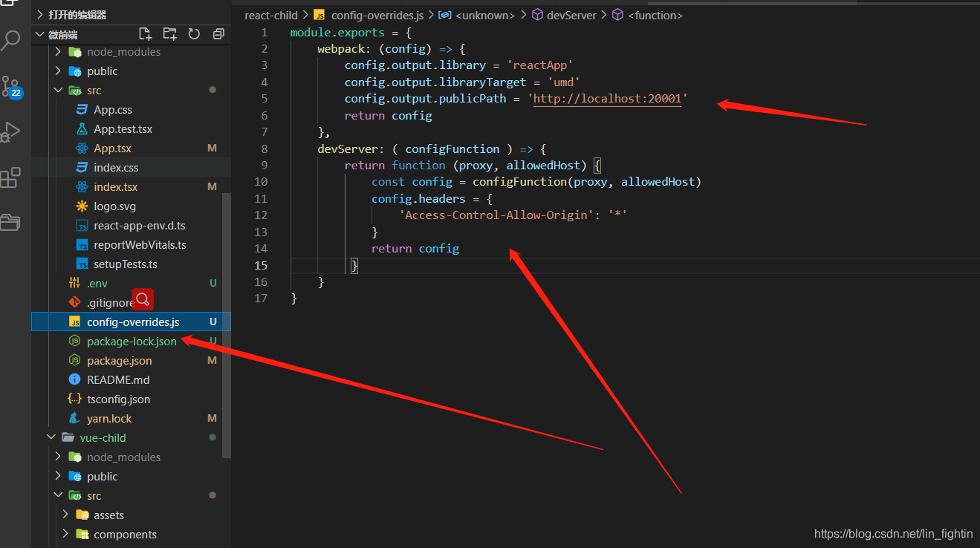980x548 pixels.
Task: Refresh the explorer file tree
Action: pos(194,34)
